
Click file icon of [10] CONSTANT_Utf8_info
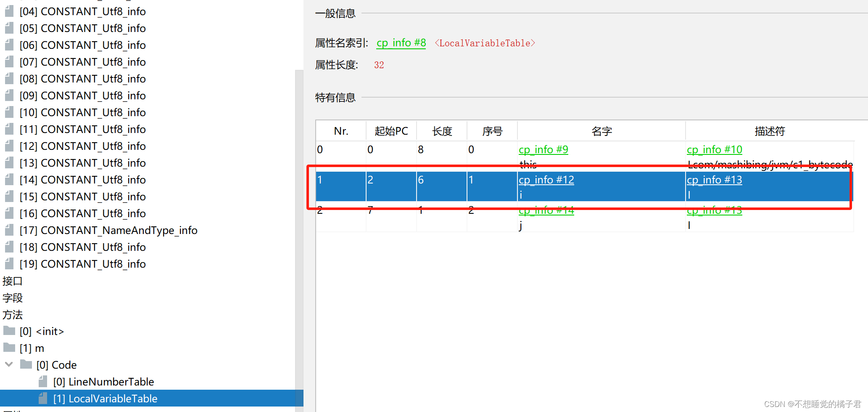(x=9, y=112)
